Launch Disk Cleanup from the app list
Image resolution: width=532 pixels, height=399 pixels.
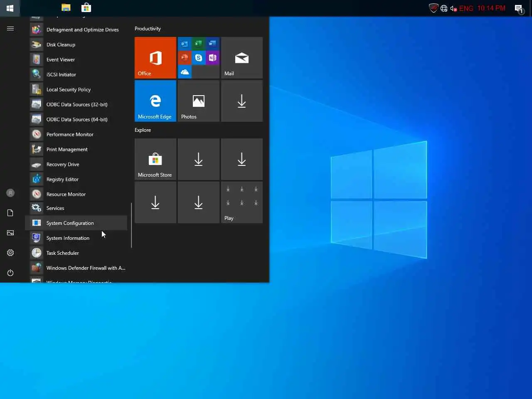point(76,44)
